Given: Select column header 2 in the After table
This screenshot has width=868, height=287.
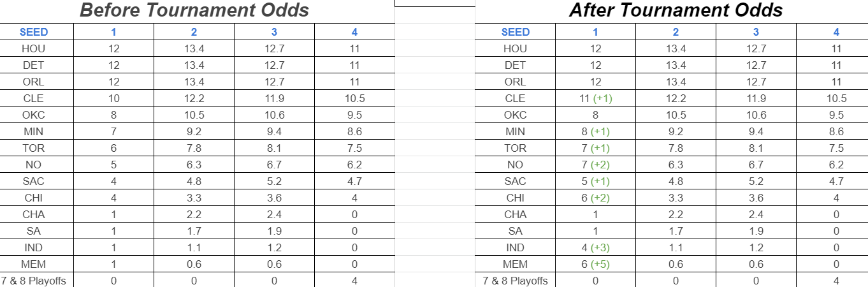Looking at the screenshot, I should pos(676,32).
